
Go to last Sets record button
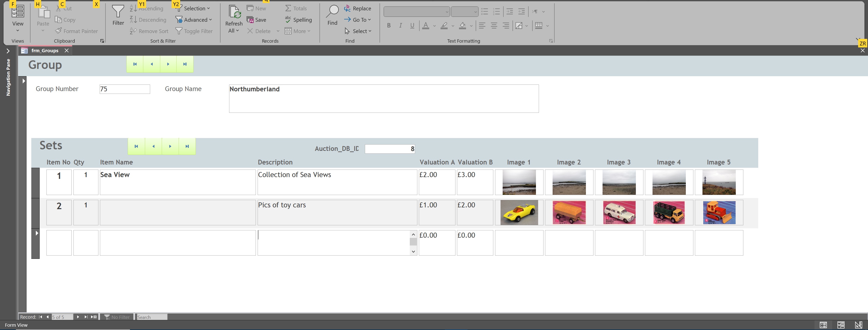[187, 146]
